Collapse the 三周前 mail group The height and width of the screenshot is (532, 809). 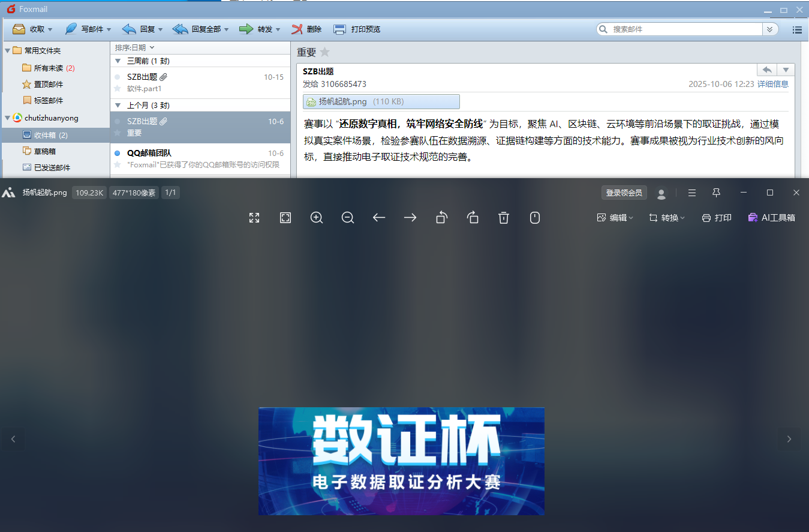pyautogui.click(x=118, y=61)
